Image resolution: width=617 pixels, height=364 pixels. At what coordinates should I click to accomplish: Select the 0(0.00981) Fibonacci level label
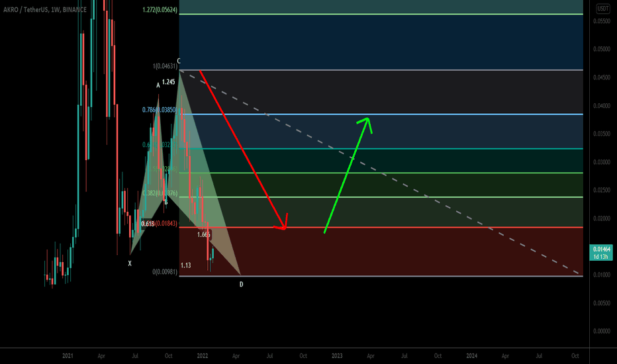165,272
